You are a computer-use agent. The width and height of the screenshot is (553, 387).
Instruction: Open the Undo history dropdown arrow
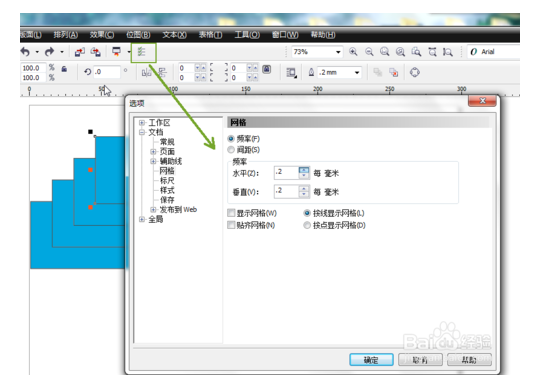[x=37, y=52]
